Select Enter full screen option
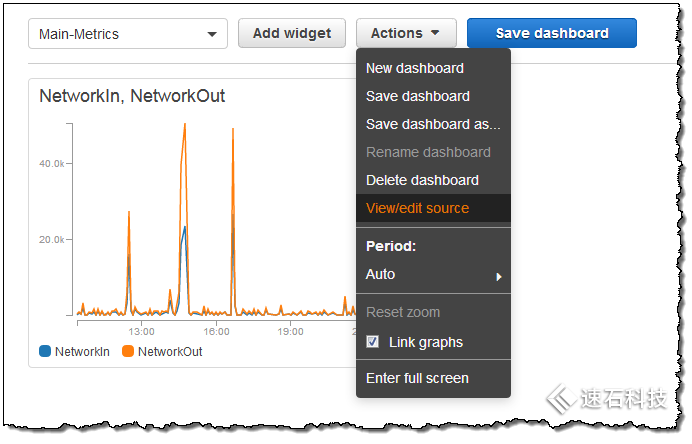The image size is (692, 444). [417, 378]
